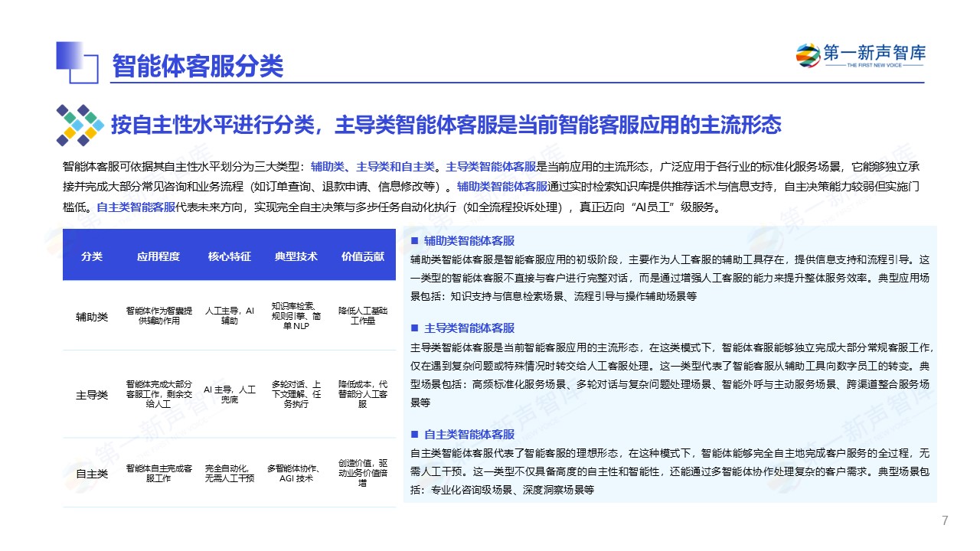Click the 主导类 row label in table
The height and width of the screenshot is (551, 980).
pos(92,395)
